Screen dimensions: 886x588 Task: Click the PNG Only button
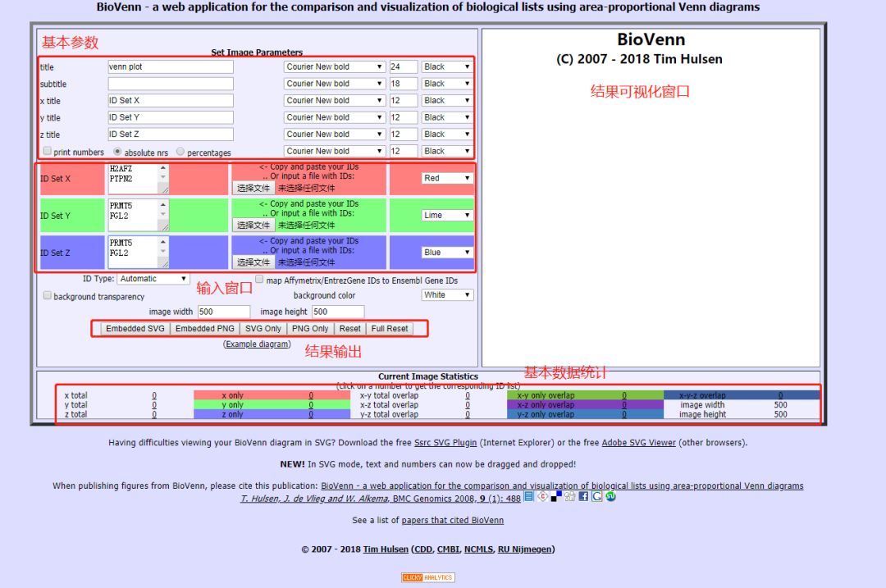pos(309,329)
